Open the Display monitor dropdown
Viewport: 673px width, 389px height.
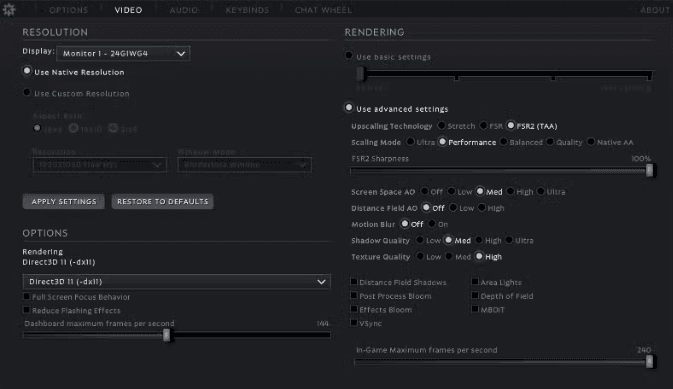click(123, 54)
